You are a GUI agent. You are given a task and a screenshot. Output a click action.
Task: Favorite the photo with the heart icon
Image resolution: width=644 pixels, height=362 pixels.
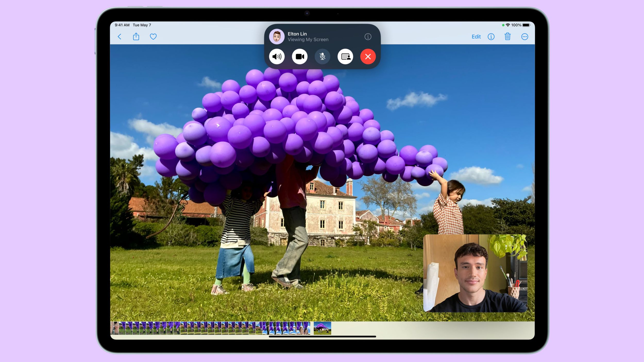point(153,37)
